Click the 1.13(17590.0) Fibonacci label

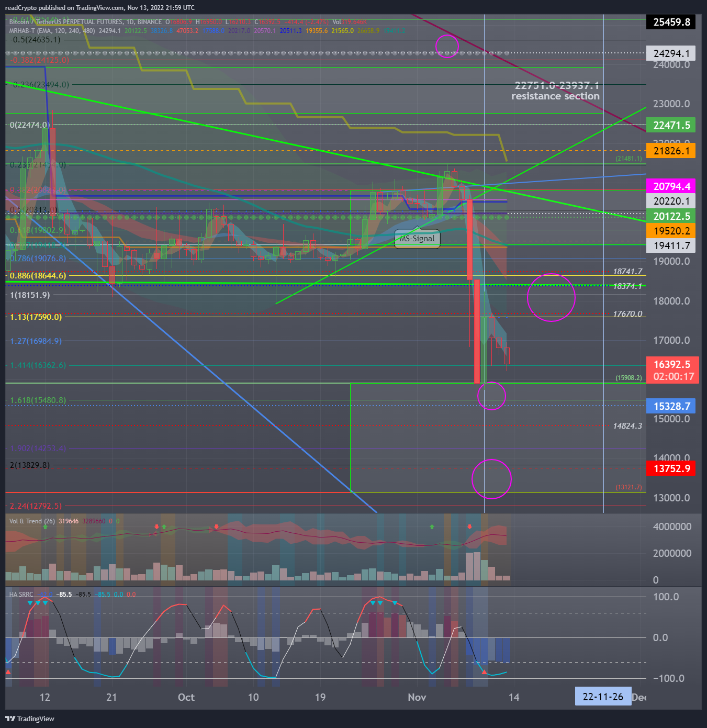click(x=36, y=317)
